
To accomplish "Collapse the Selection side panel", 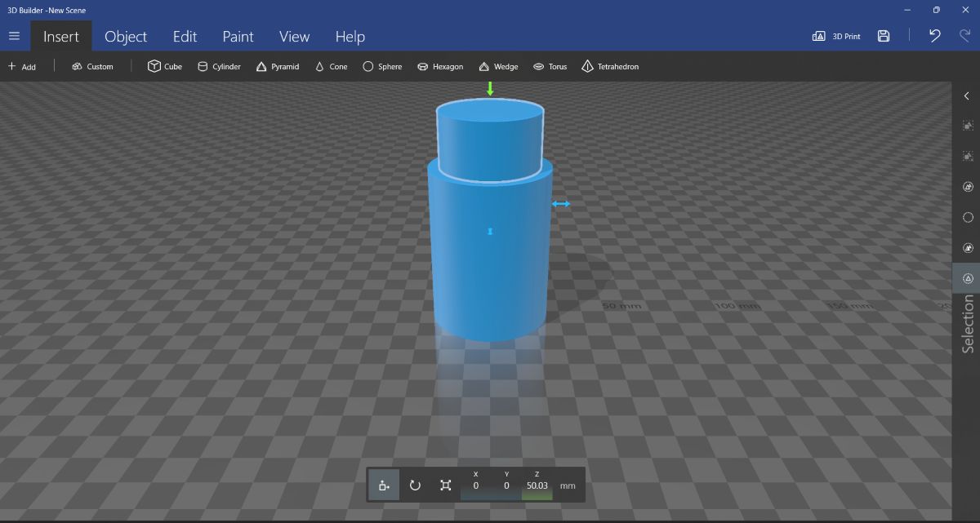I will 967,95.
